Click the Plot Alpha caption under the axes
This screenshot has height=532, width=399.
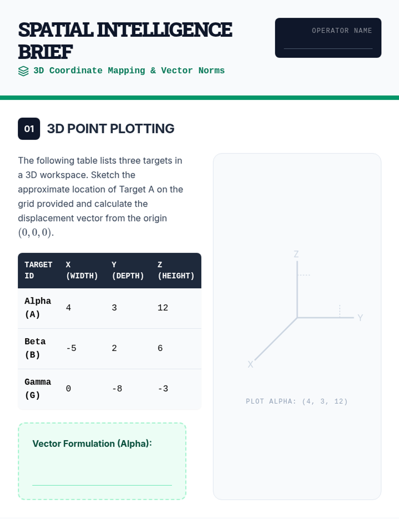click(297, 401)
